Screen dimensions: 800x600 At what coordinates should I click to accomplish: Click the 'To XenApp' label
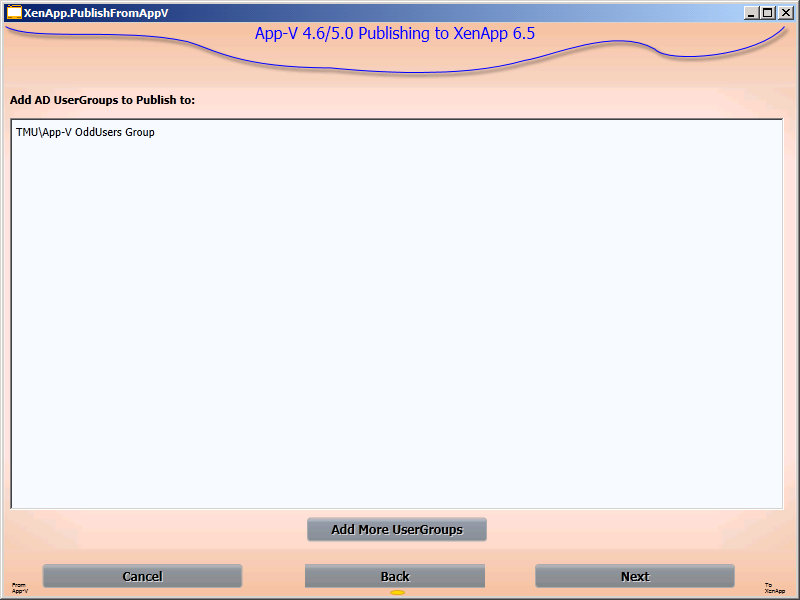point(774,588)
